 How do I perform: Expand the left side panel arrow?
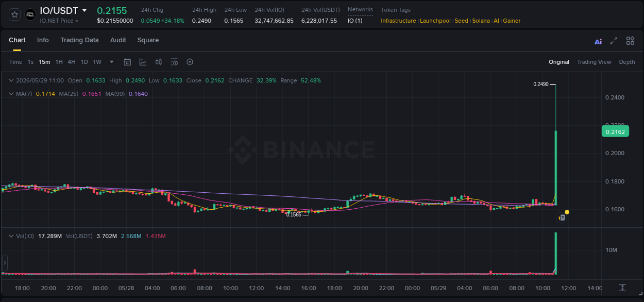[x=5, y=263]
